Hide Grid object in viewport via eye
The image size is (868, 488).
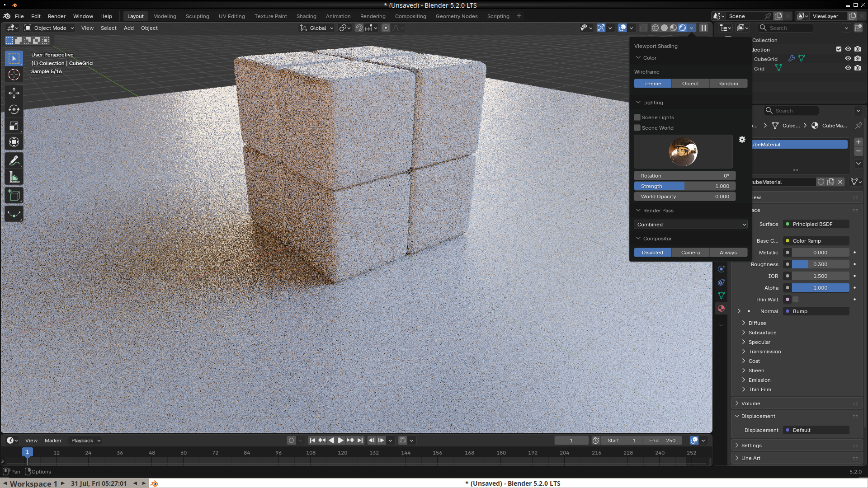(848, 68)
